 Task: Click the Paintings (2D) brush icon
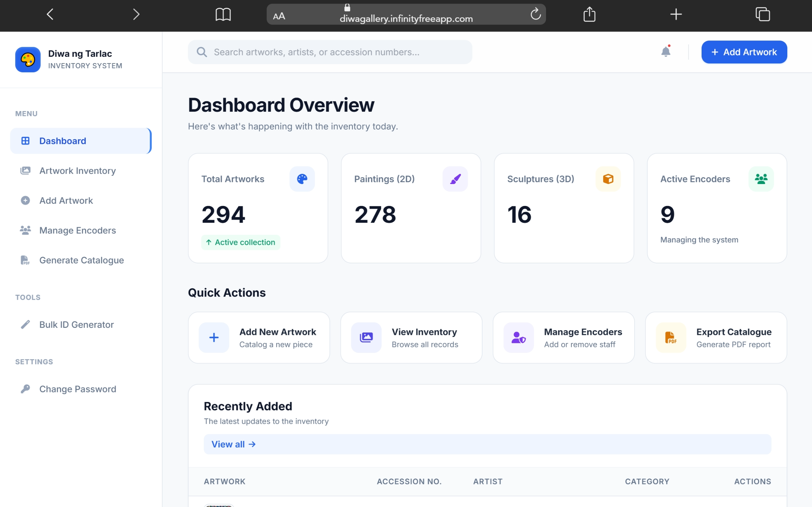[455, 179]
